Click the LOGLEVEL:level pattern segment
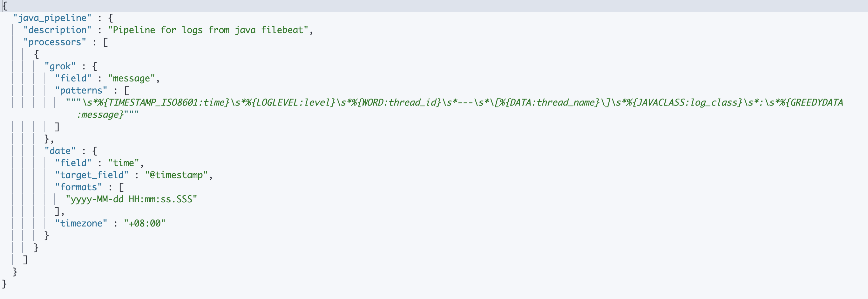Image resolution: width=868 pixels, height=299 pixels. coord(294,102)
